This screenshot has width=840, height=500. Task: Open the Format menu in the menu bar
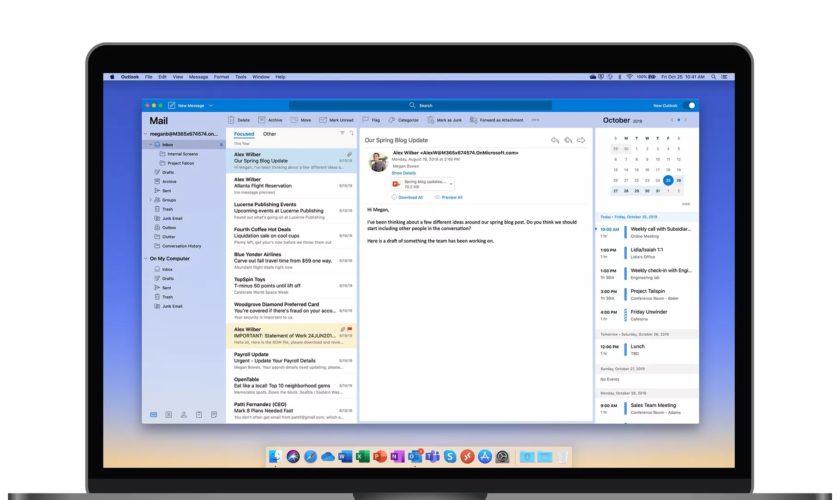pyautogui.click(x=221, y=77)
